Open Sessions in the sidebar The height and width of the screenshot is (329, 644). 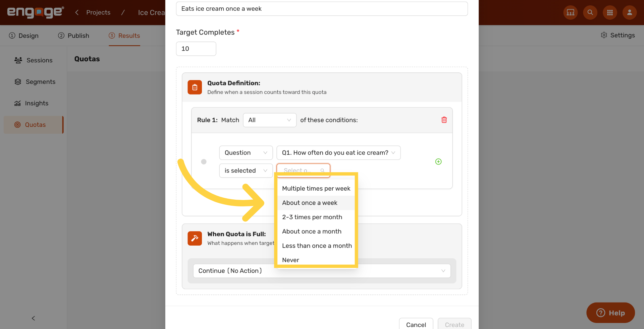point(34,60)
